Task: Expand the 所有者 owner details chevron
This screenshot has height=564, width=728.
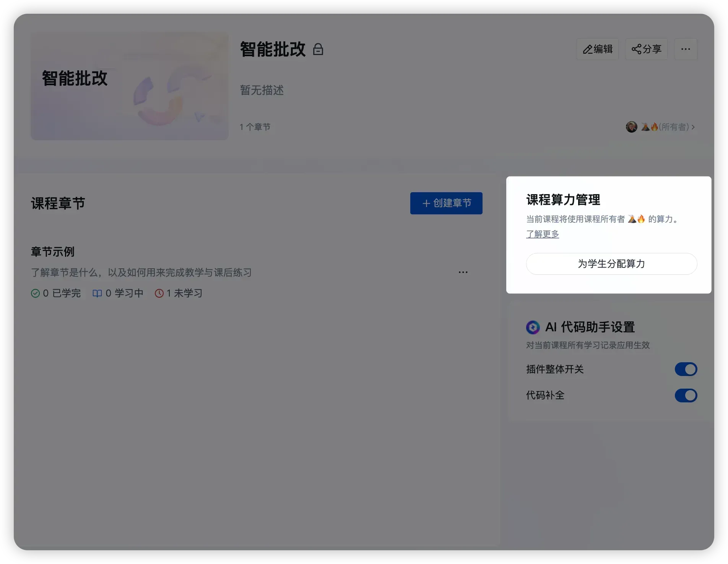Action: (693, 127)
